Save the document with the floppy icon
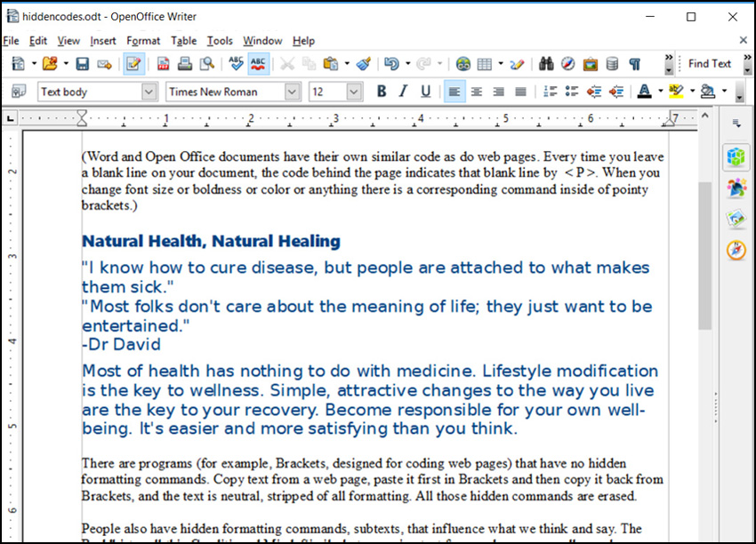This screenshot has width=756, height=544. click(x=83, y=64)
